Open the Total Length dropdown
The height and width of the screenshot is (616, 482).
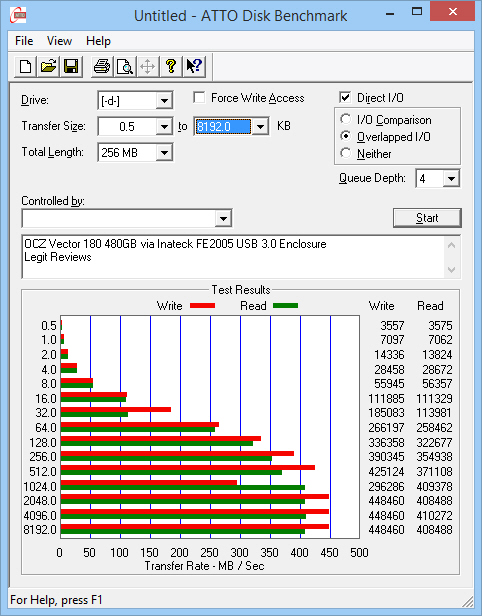(164, 152)
